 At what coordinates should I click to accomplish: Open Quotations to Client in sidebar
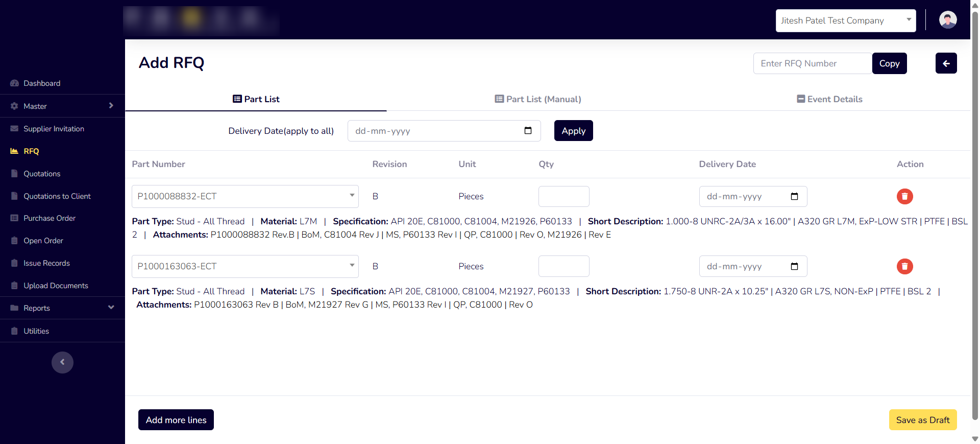pyautogui.click(x=57, y=196)
